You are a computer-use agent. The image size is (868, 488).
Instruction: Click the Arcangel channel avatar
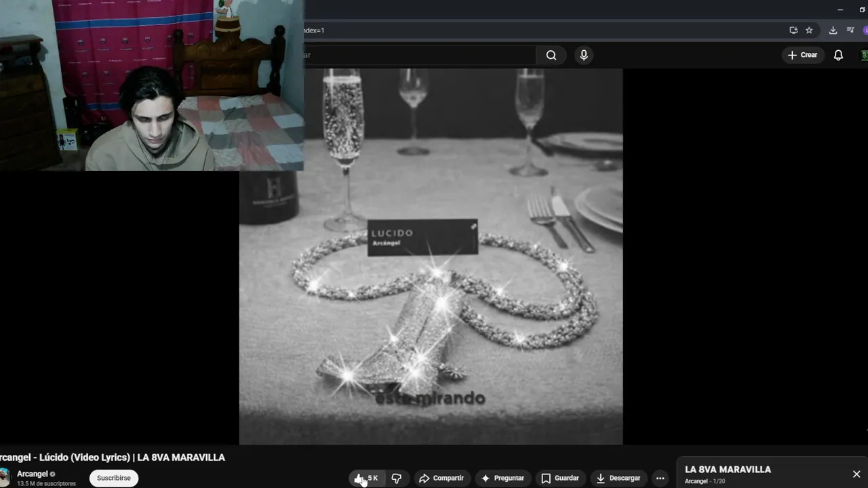[x=5, y=477]
